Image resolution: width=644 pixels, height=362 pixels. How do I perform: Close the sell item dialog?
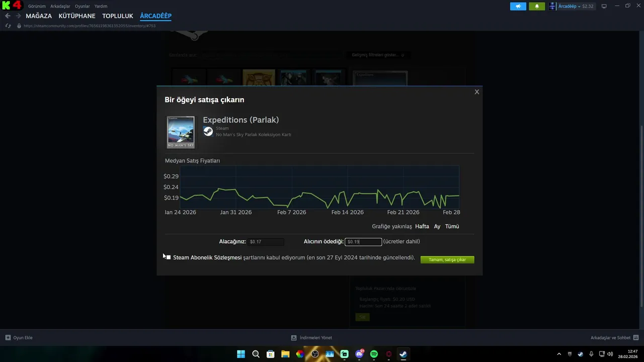pyautogui.click(x=477, y=92)
